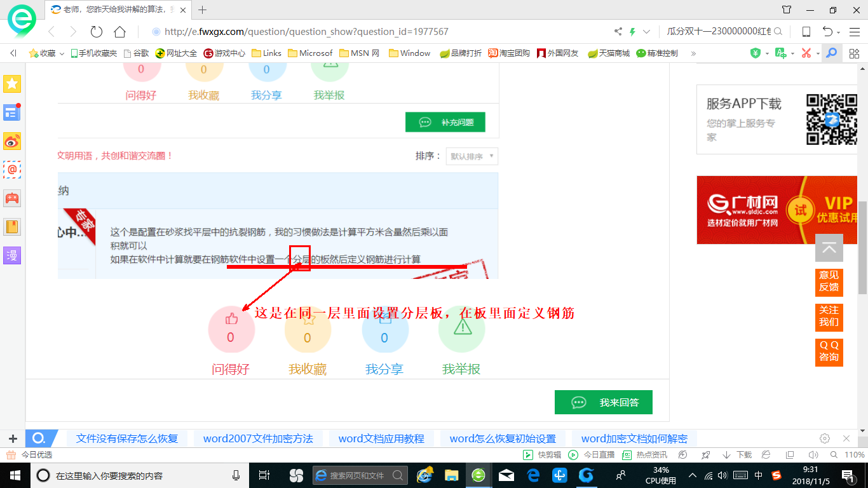Click the 110% zoom level indicator

click(854, 455)
